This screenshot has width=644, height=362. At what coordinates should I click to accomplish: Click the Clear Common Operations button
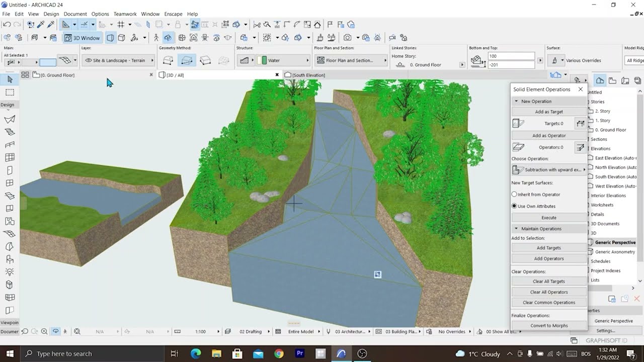click(549, 303)
